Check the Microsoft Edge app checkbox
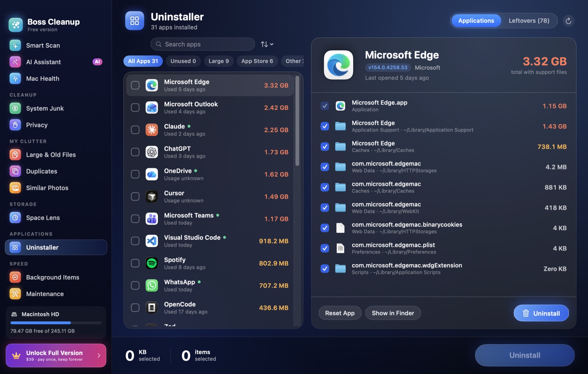The width and height of the screenshot is (588, 374). click(135, 85)
